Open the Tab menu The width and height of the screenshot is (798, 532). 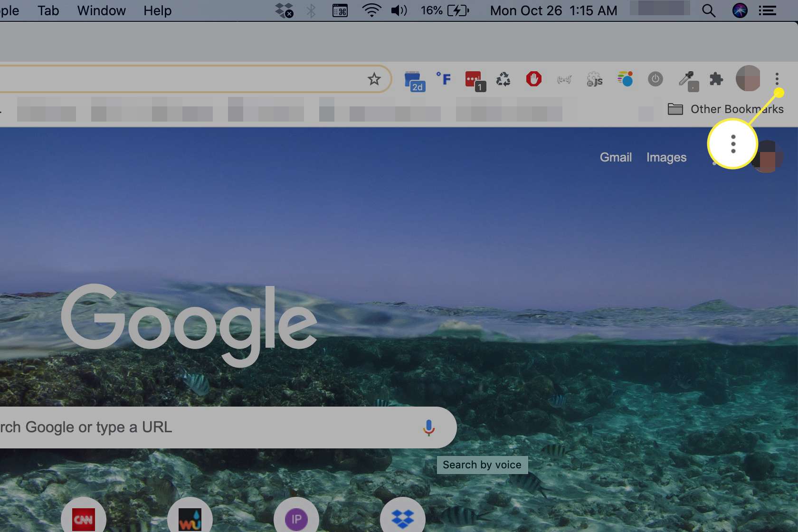tap(48, 10)
